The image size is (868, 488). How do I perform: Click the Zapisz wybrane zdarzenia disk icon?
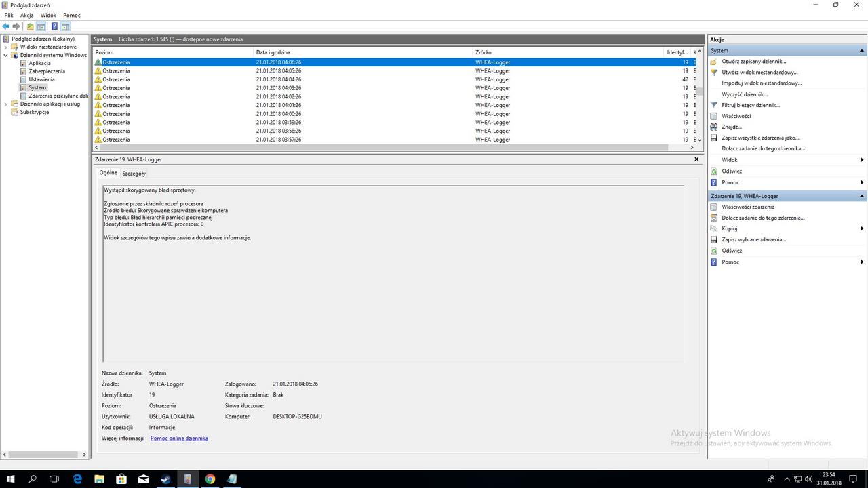pos(713,239)
